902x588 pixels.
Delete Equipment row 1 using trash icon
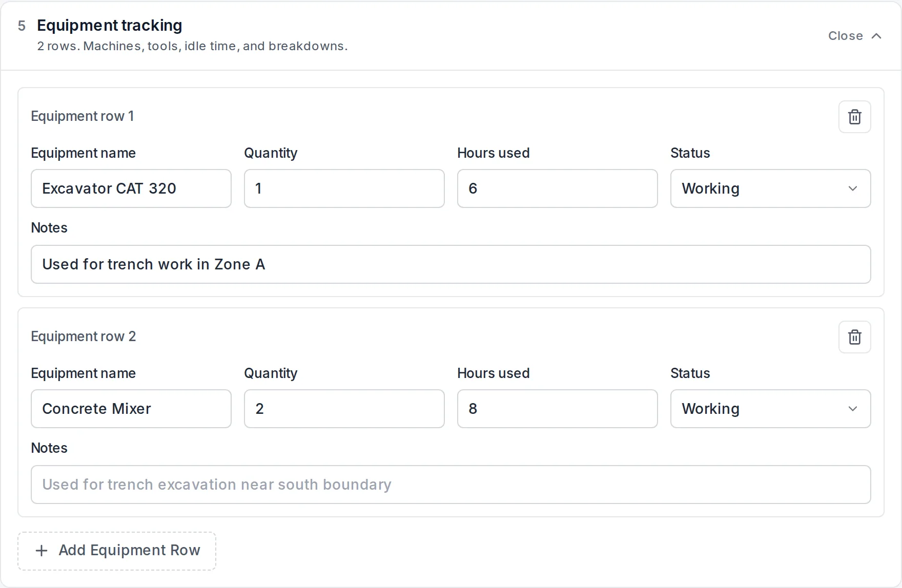click(x=854, y=117)
